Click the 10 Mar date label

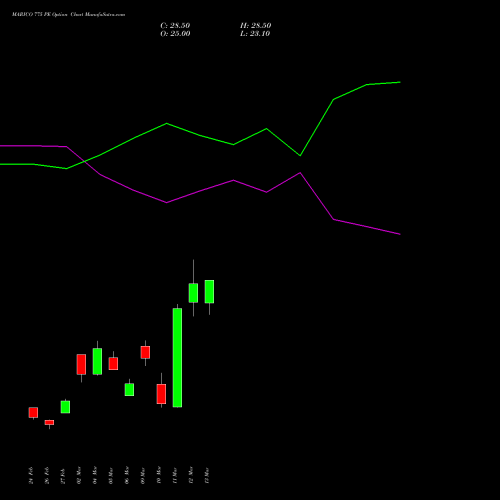coord(159,475)
